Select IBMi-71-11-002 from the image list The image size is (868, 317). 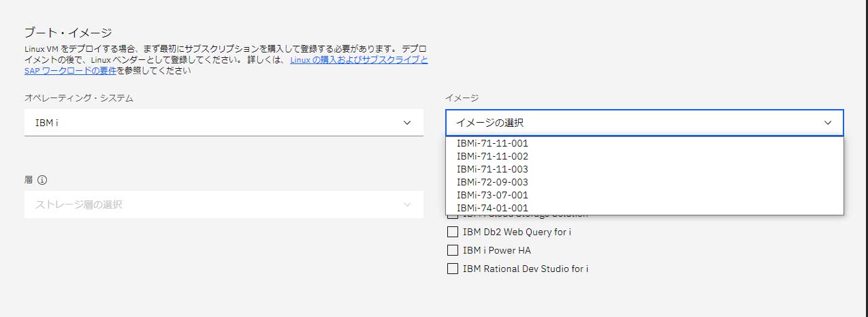point(644,156)
